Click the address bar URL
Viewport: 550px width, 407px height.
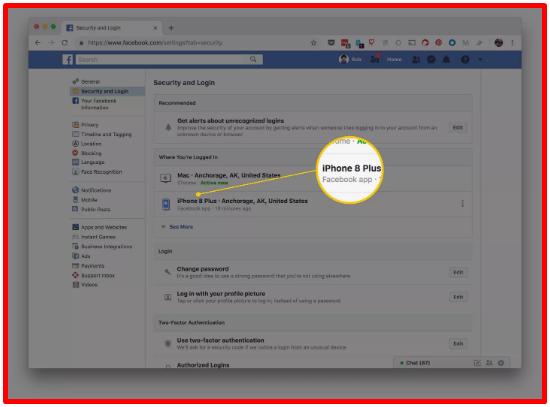(155, 43)
